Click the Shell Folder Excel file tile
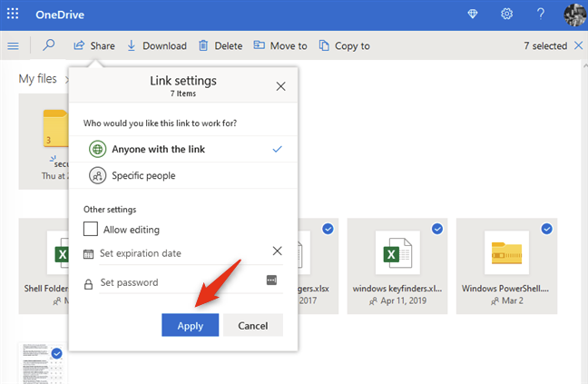Viewport: 588px width, 384px height. 44,266
